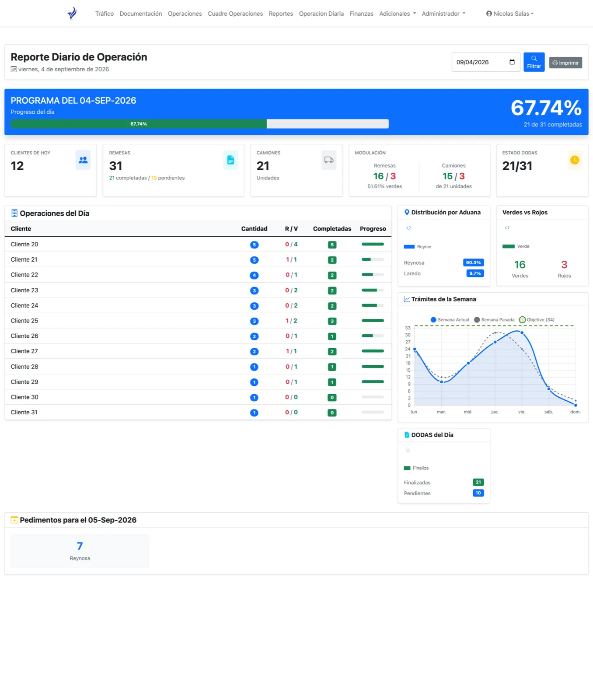Toggle Semana Pasada legend item
Viewport: 593px width, 700px height.
point(494,320)
